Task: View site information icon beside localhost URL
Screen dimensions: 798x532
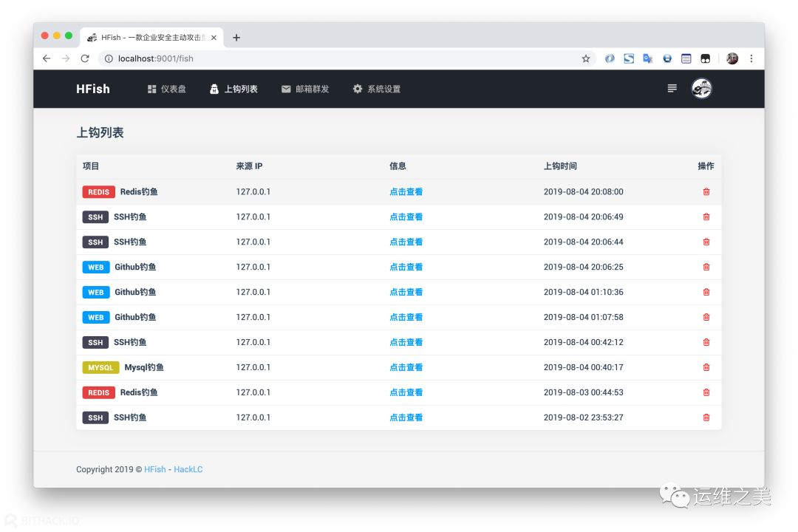Action: click(109, 58)
